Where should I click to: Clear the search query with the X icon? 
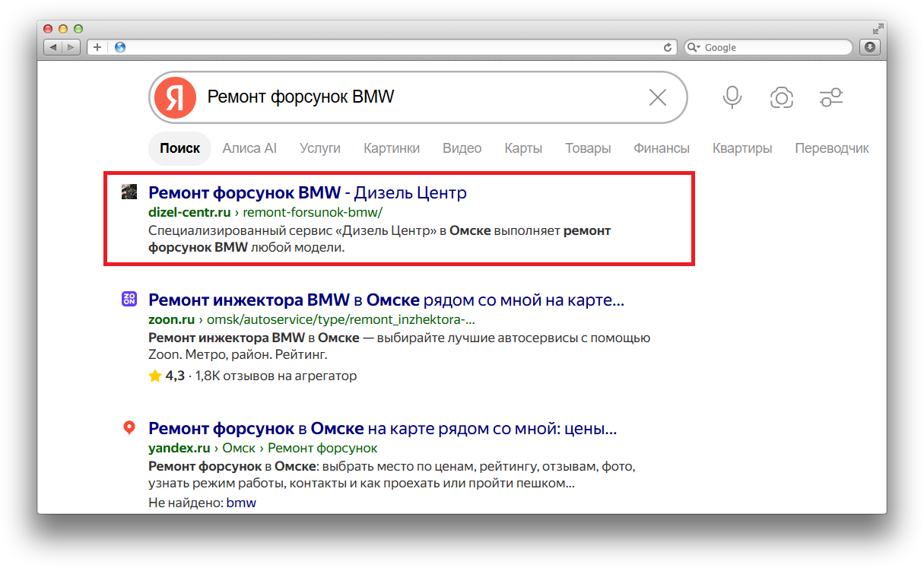pos(657,97)
